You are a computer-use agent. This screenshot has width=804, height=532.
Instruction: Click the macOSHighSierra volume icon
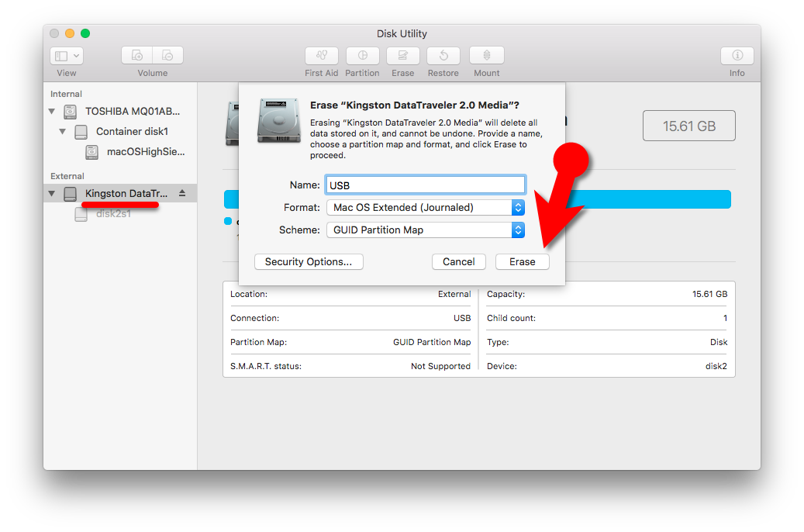(x=91, y=152)
